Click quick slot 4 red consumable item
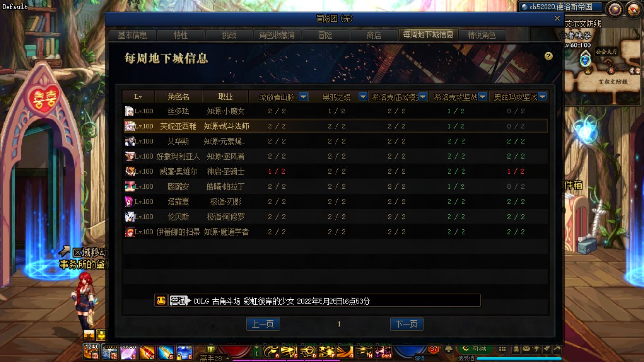Screen dimensions: 644x362 pos(147,352)
